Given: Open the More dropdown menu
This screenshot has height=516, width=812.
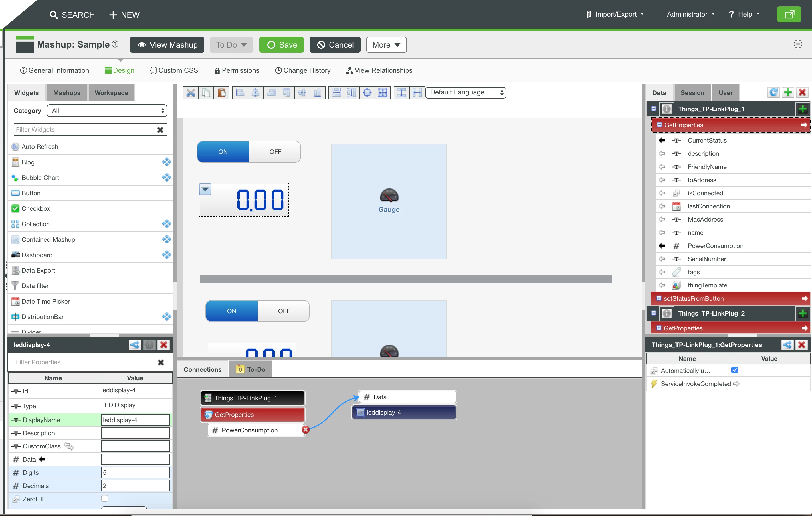Looking at the screenshot, I should pos(387,45).
